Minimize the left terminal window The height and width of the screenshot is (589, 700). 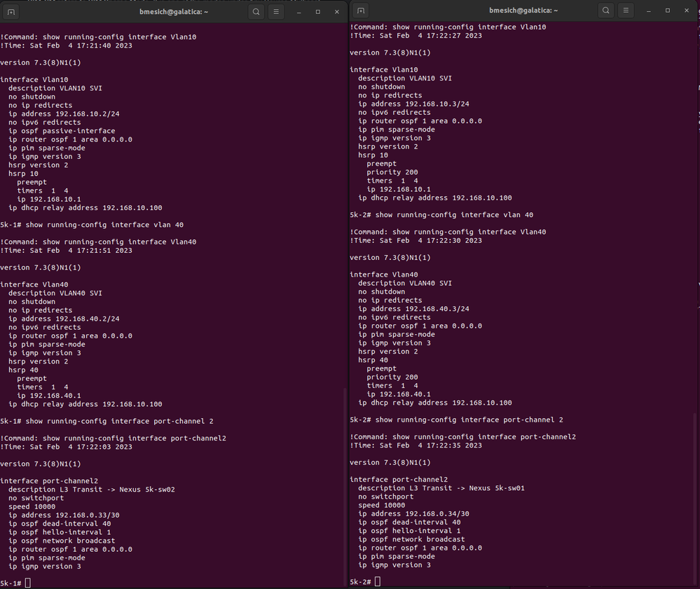point(298,12)
